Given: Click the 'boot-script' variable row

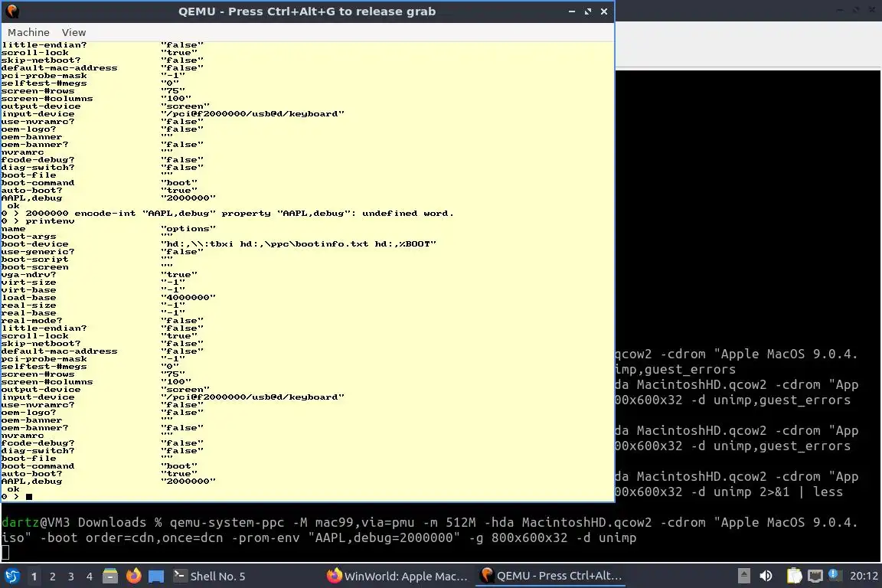Looking at the screenshot, I should [87, 260].
